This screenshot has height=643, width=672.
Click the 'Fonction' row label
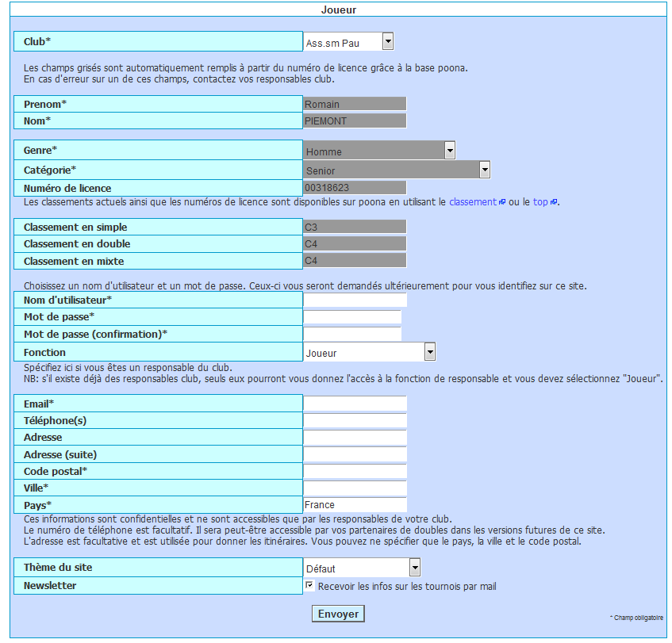click(44, 353)
